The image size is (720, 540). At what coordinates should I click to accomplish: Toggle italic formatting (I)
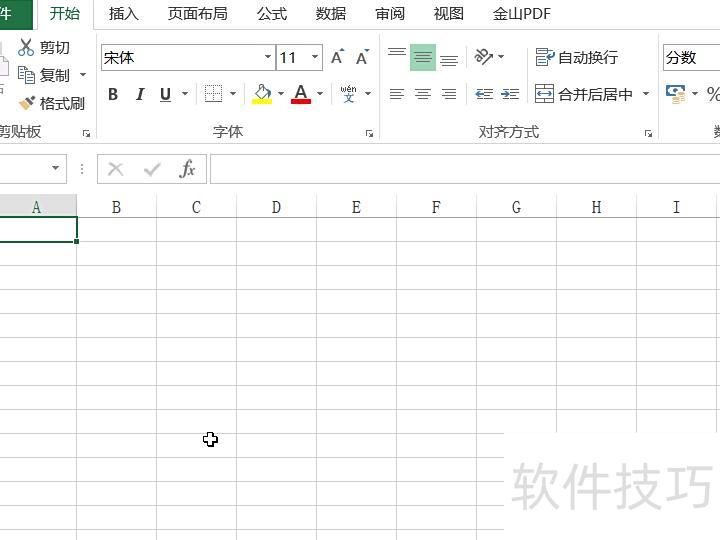point(140,94)
